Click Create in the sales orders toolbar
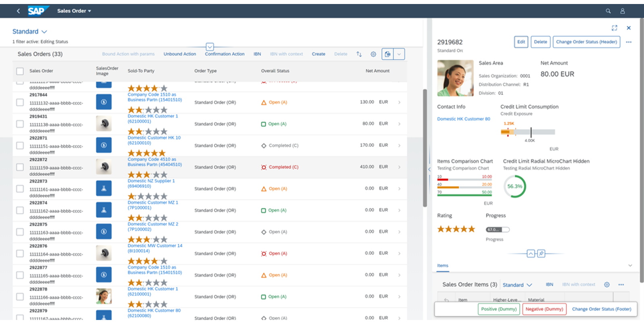 click(318, 54)
